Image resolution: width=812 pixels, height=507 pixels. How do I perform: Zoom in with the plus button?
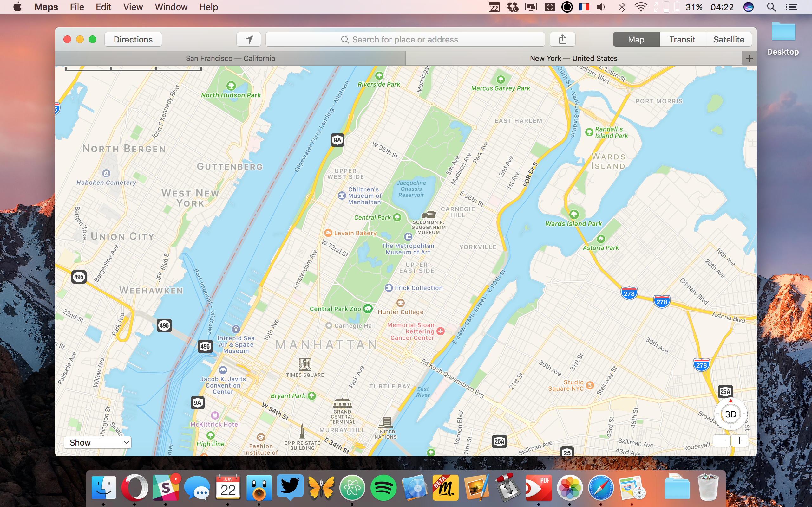point(739,440)
